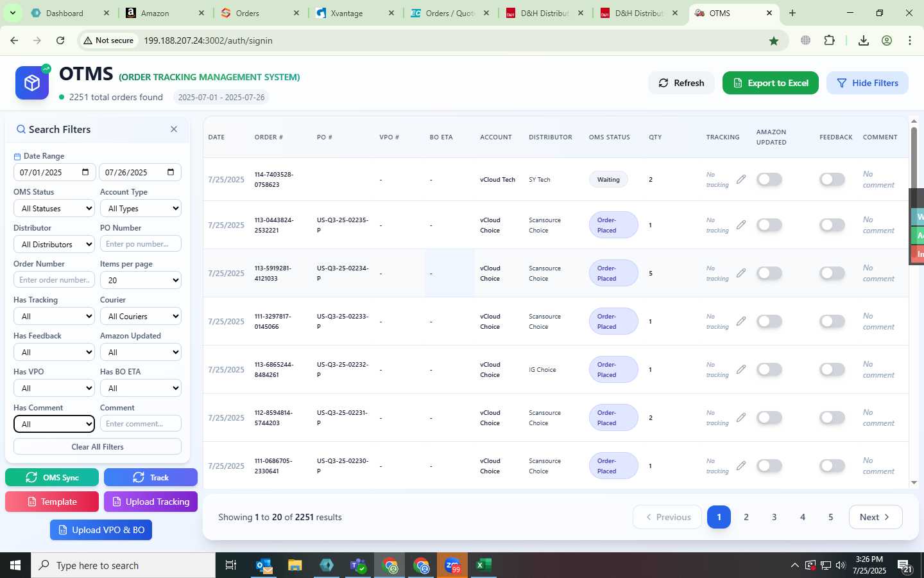Screen dimensions: 924x578
Task: Click the Hide Filters button
Action: (868, 83)
